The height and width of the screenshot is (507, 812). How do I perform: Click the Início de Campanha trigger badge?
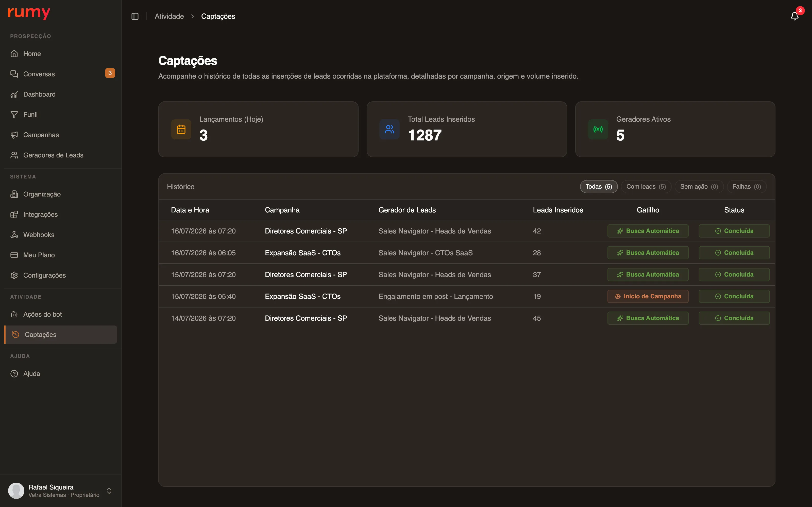tap(648, 296)
